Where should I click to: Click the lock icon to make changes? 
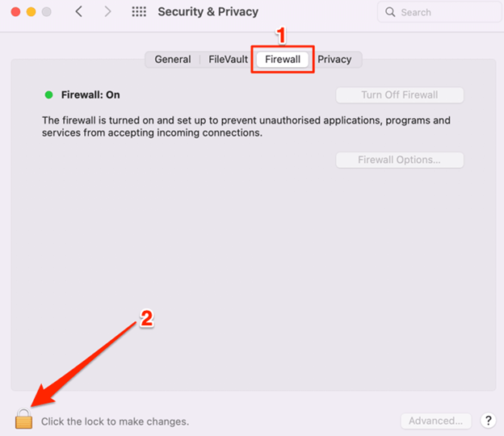click(x=23, y=419)
